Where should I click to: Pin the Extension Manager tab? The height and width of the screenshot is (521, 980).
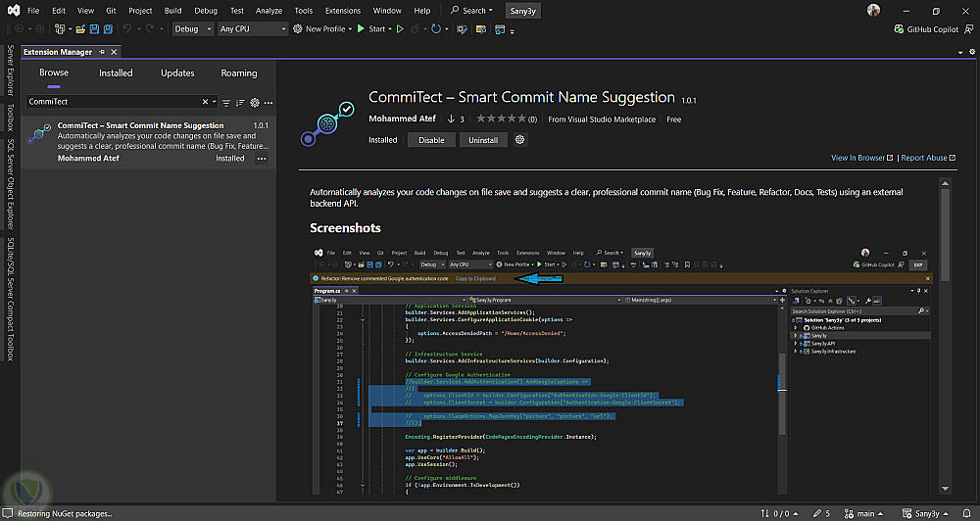point(102,52)
